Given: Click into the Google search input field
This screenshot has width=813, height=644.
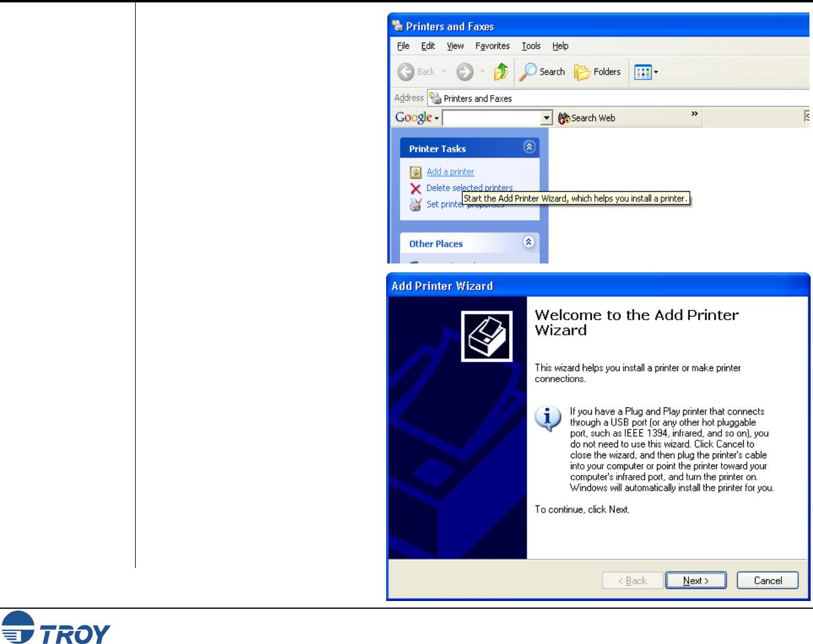Looking at the screenshot, I should coord(491,118).
